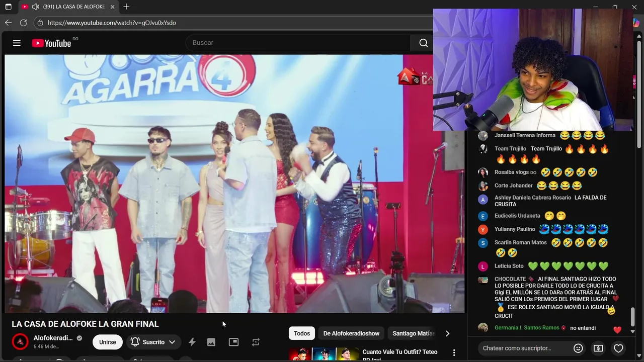The height and width of the screenshot is (362, 644).
Task: Click Rosalba vlogs chat username
Action: click(x=512, y=172)
